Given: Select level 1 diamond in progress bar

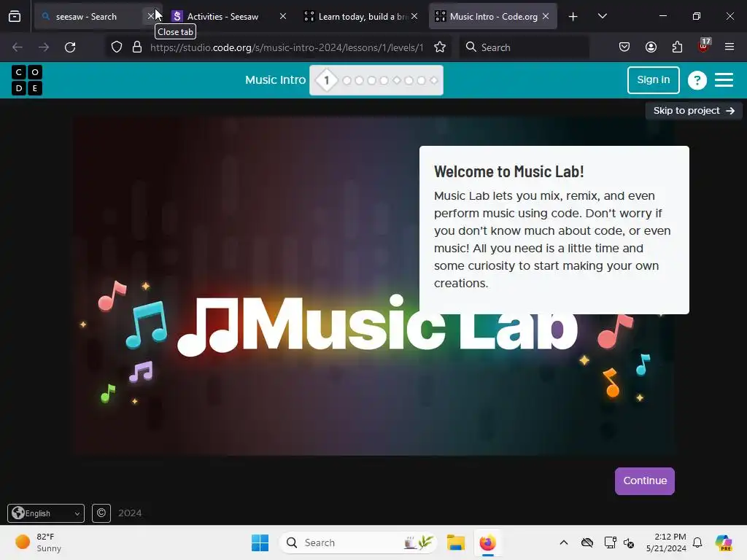Looking at the screenshot, I should [x=327, y=80].
